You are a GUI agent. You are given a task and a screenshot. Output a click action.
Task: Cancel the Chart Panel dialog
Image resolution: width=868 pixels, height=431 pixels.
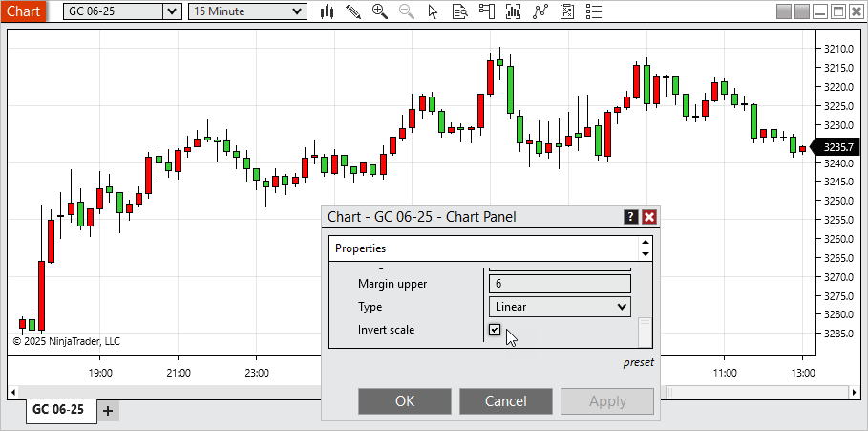point(506,401)
